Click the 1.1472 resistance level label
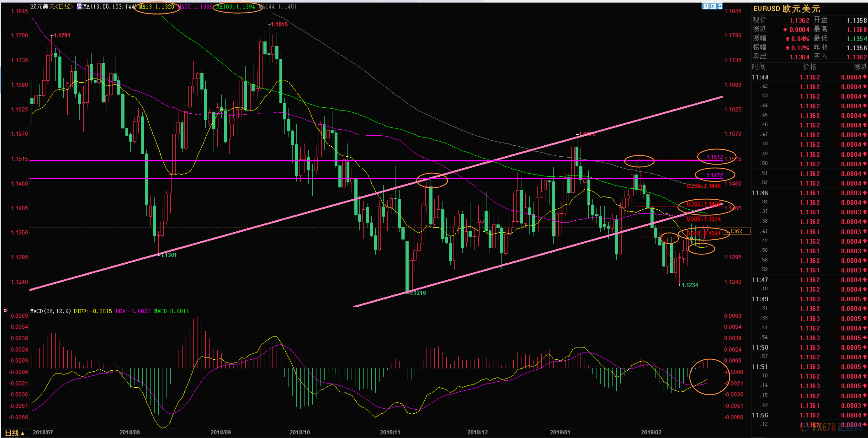868x438 pixels. [x=714, y=175]
